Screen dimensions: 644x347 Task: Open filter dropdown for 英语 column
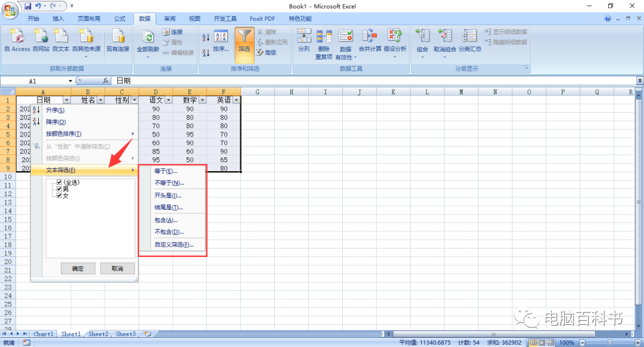236,100
